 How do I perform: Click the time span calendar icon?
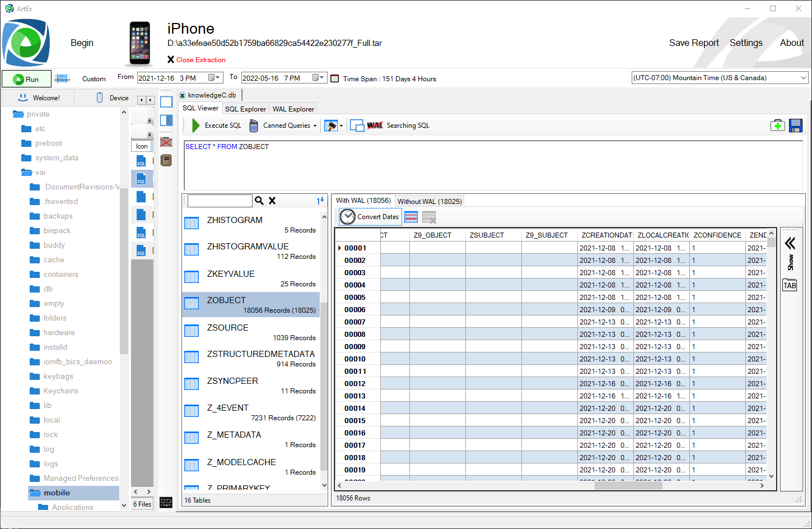335,78
